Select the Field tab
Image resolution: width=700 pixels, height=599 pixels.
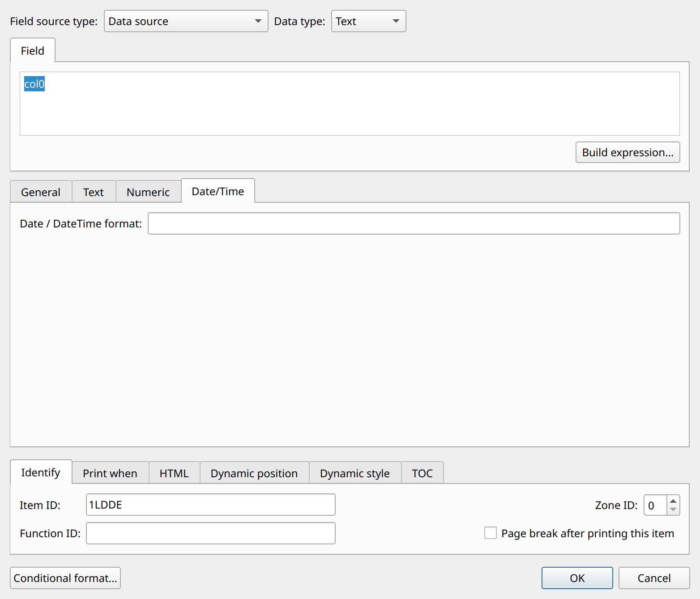pyautogui.click(x=33, y=51)
